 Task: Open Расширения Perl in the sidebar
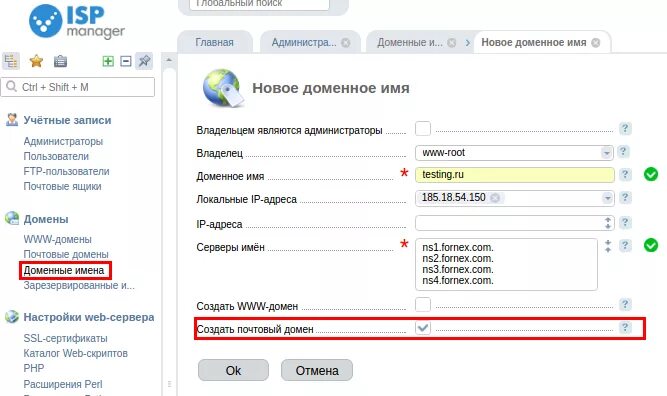[63, 384]
